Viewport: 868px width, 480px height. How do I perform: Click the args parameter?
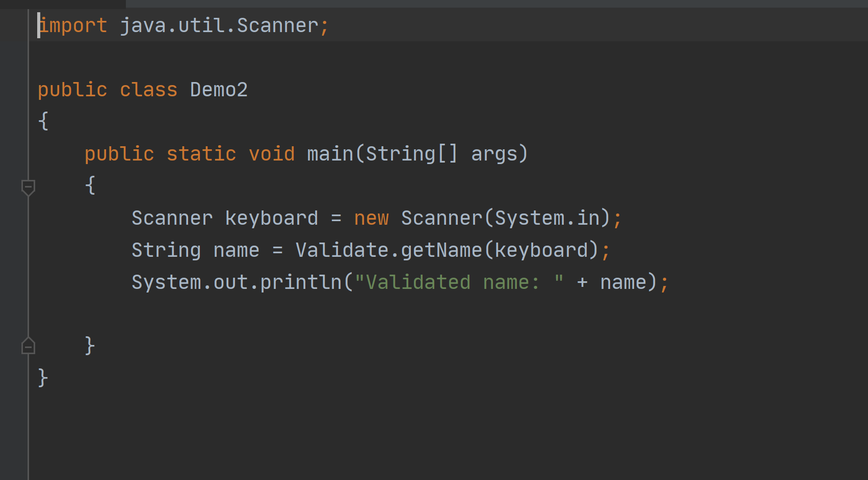493,154
